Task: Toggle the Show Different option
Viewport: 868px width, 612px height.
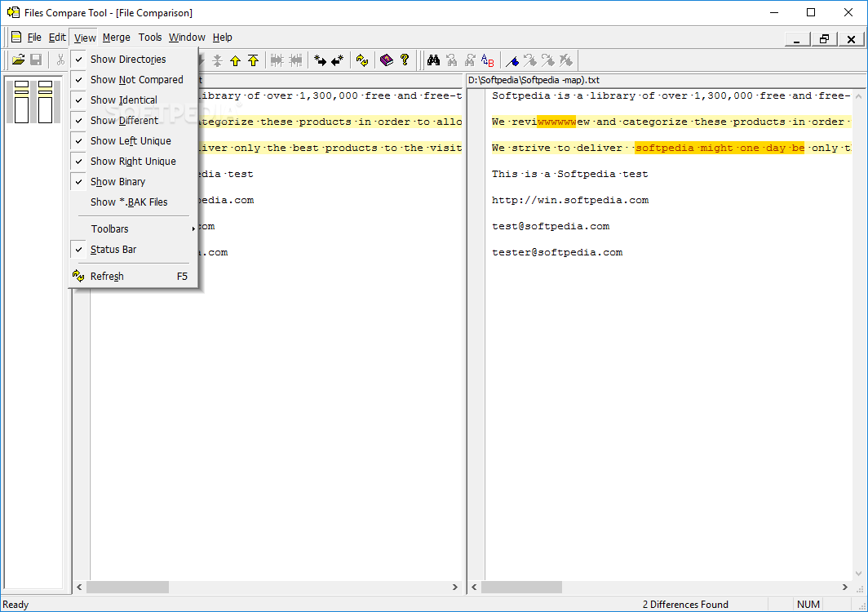Action: tap(134, 121)
